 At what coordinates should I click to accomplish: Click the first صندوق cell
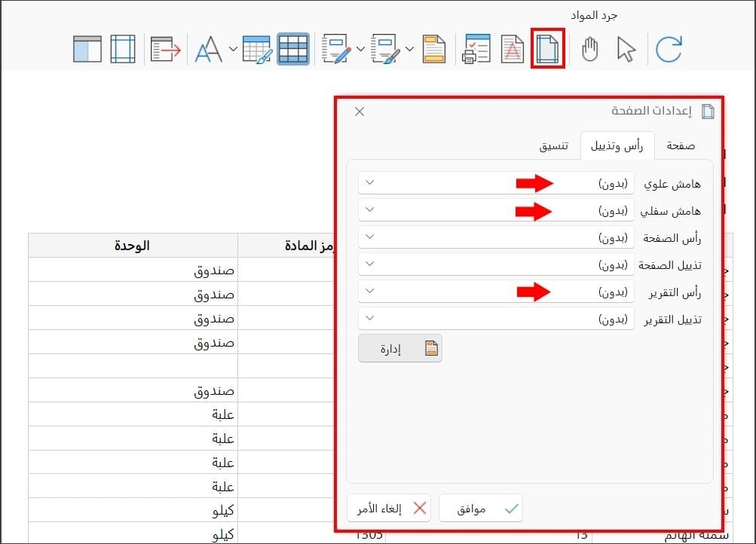click(x=133, y=270)
